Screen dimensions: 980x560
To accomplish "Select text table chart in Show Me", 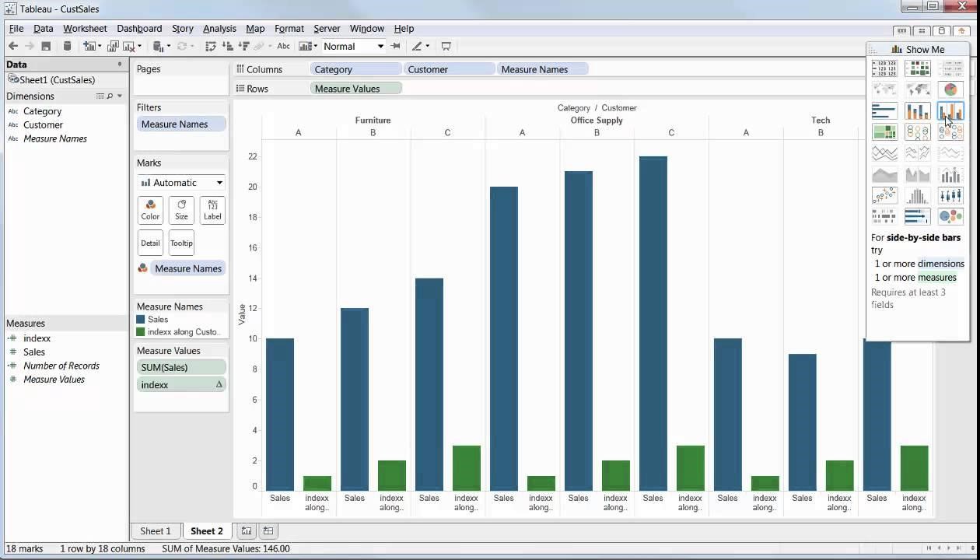I will 884,68.
